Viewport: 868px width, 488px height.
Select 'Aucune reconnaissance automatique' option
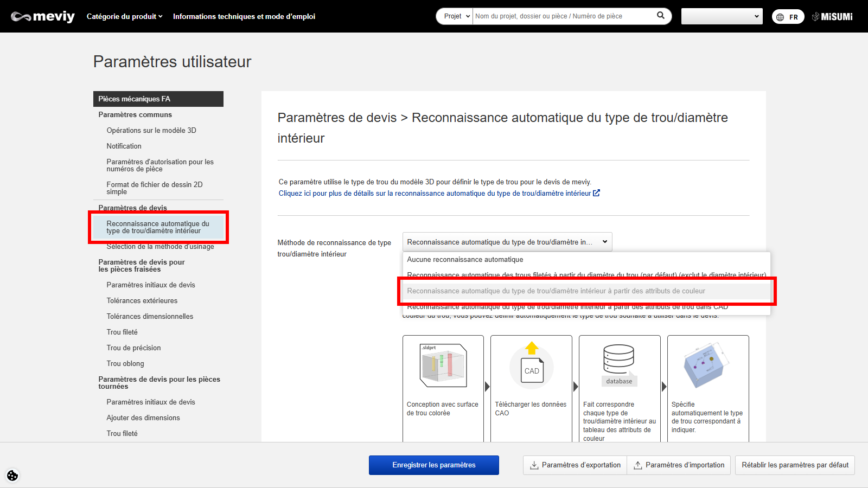465,260
